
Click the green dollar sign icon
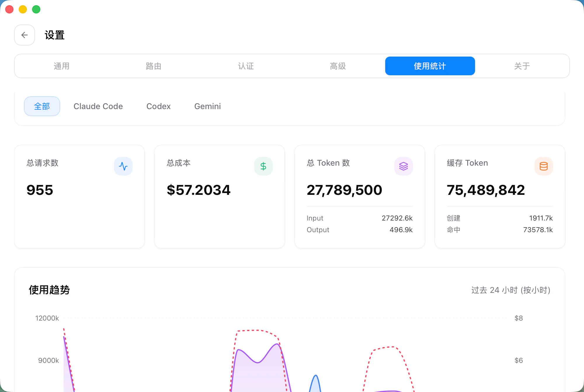click(263, 166)
